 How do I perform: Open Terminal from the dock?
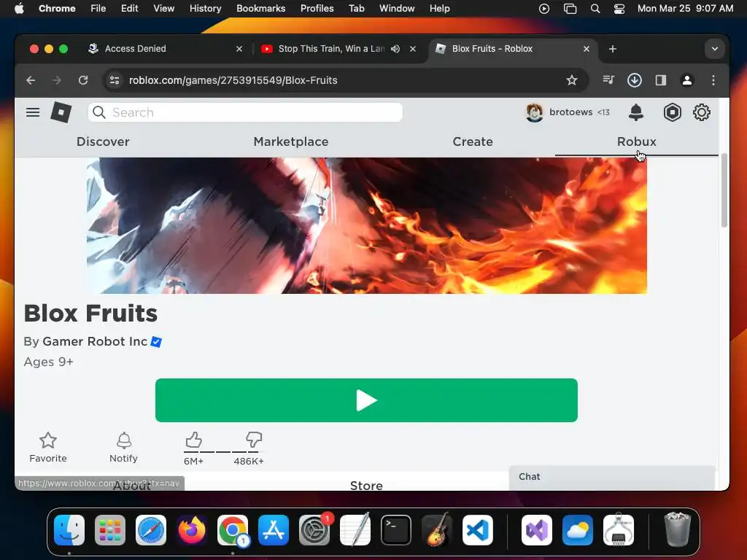[396, 530]
